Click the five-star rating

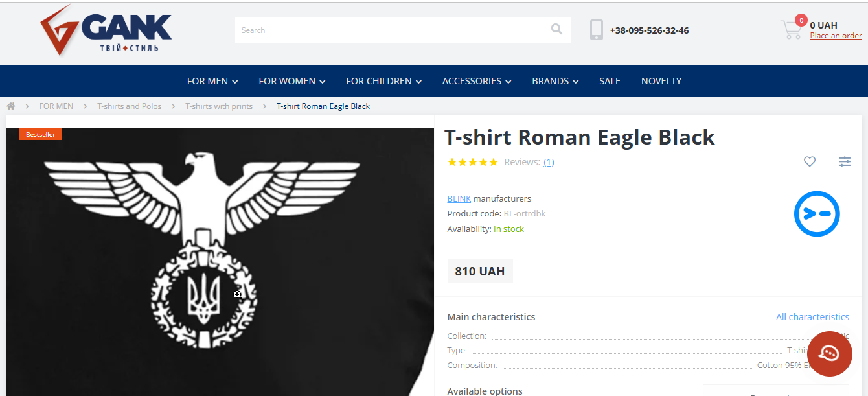pos(473,162)
